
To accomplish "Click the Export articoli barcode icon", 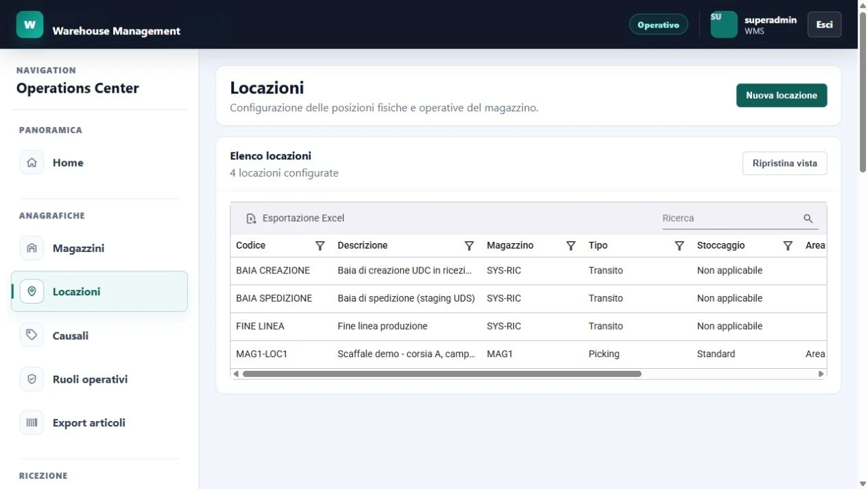I will [32, 422].
